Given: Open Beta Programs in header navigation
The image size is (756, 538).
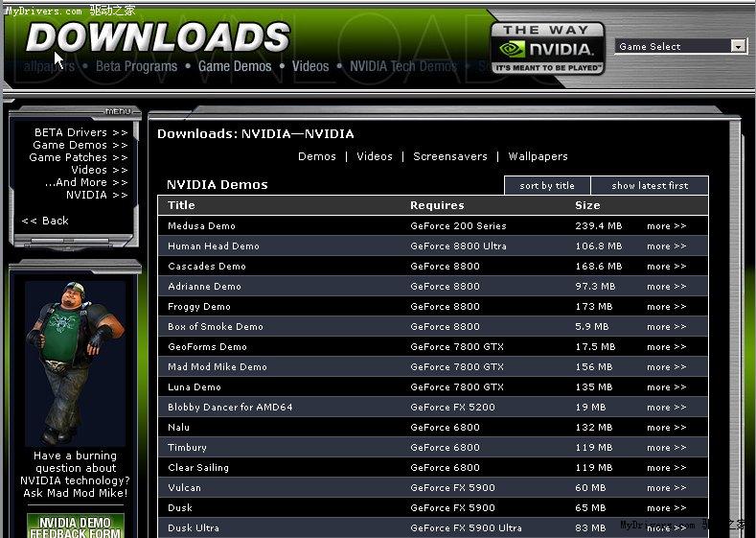Looking at the screenshot, I should click(x=136, y=66).
